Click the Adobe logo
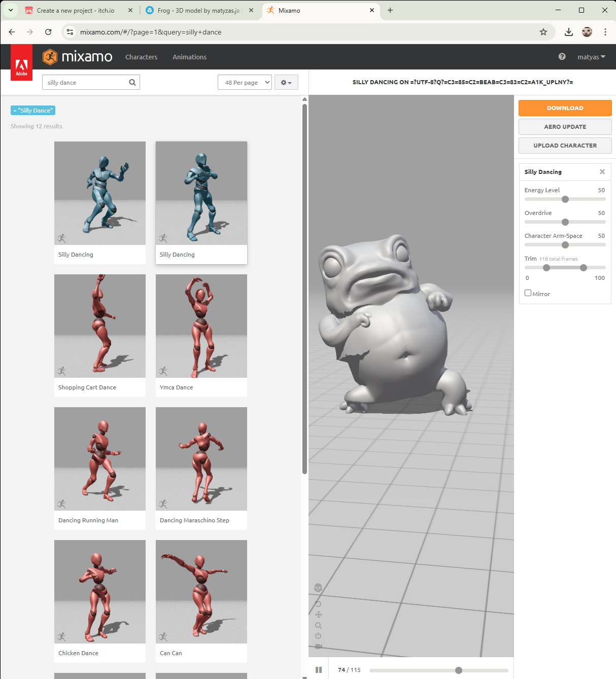Image resolution: width=616 pixels, height=679 pixels. point(21,62)
